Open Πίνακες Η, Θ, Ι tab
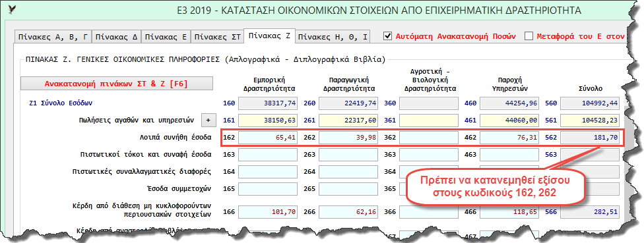Screen dimensions: 644x243 pos(333,36)
